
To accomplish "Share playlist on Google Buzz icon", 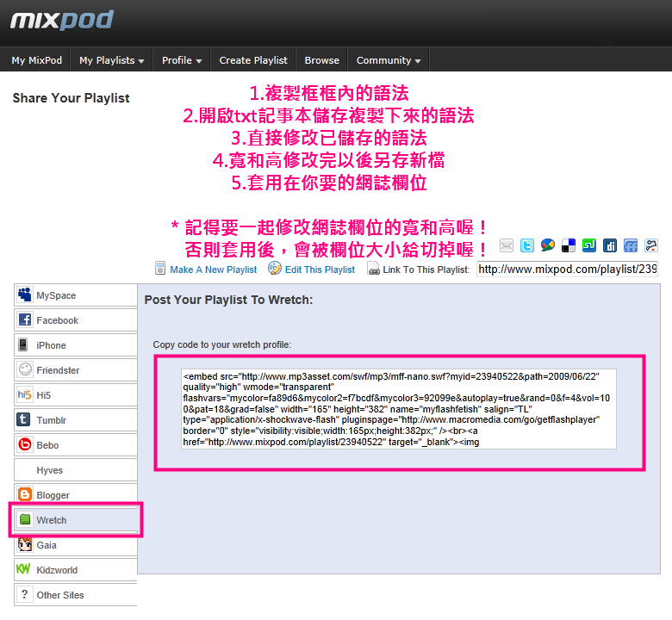I will pos(548,245).
